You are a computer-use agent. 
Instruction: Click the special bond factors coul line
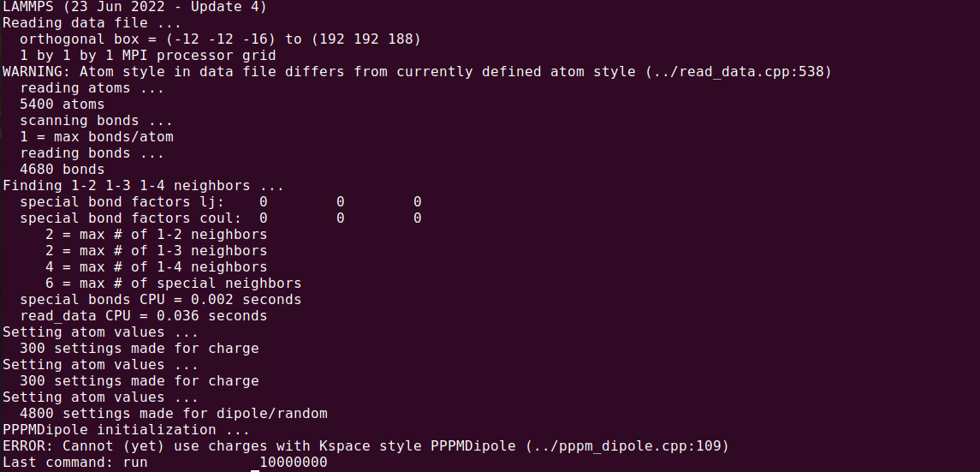[220, 218]
